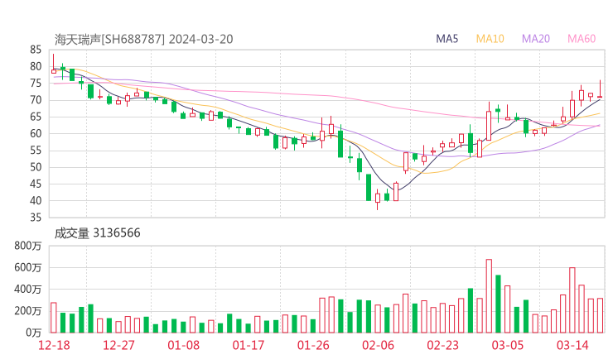
Task: Click the 01-26 date axis label
Action: 313,345
